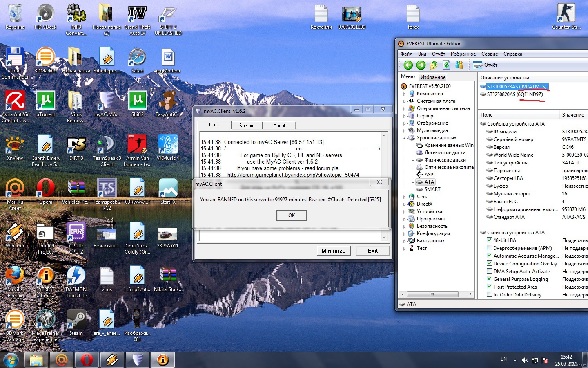Select the Safari desktop icon
Screen dimensions: 588x368
tap(138, 61)
